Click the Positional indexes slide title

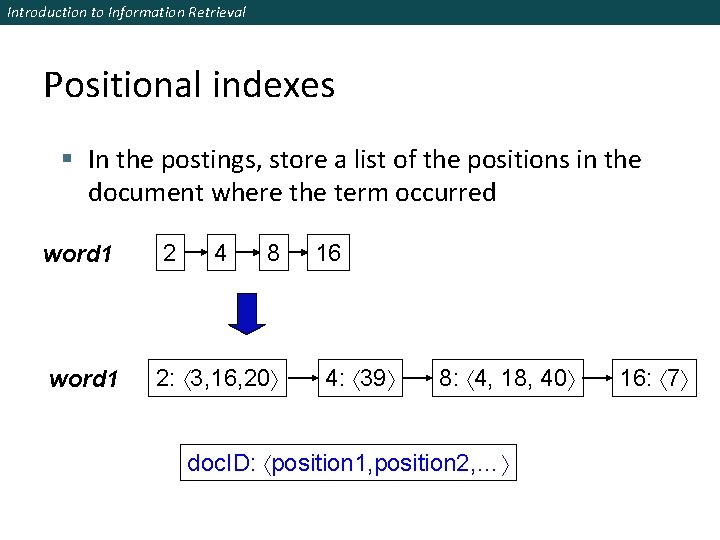tap(189, 85)
